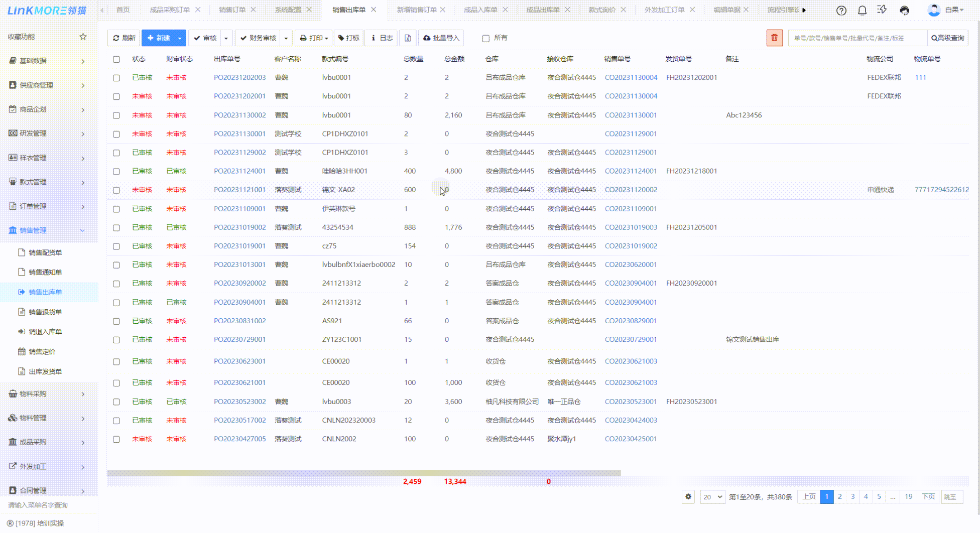This screenshot has height=533, width=980.
Task: Open the help question mark icon
Action: click(841, 11)
